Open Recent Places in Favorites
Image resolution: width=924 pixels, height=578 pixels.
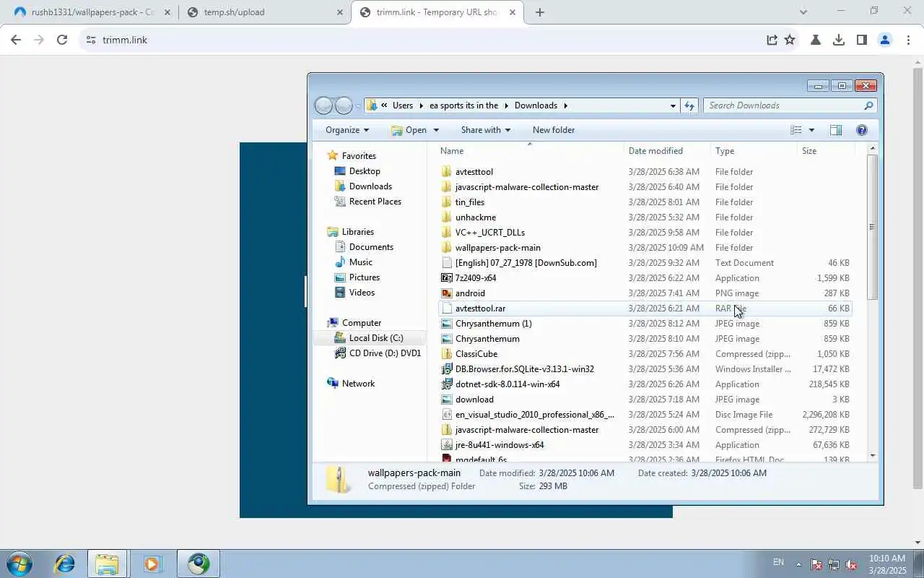375,202
